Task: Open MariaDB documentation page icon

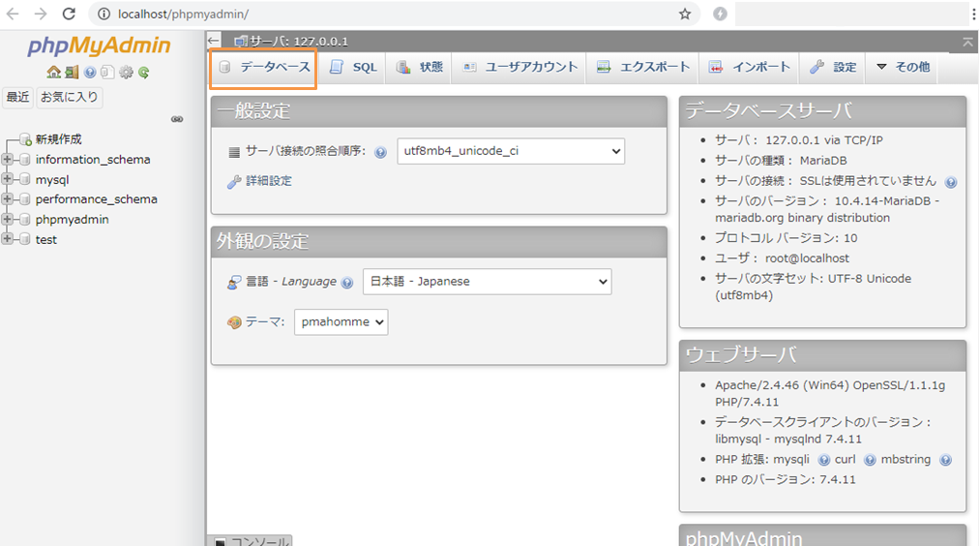Action: 107,73
